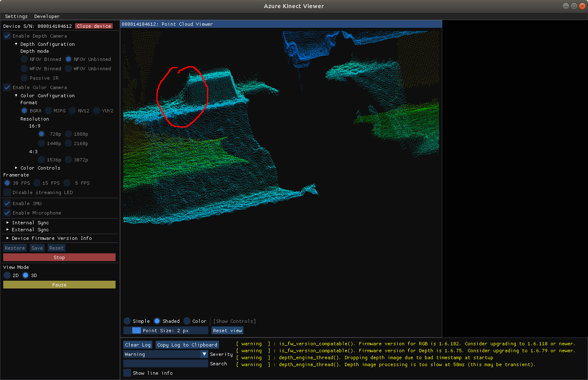Select 5 FPS framerate
588x380 pixels.
[x=67, y=183]
